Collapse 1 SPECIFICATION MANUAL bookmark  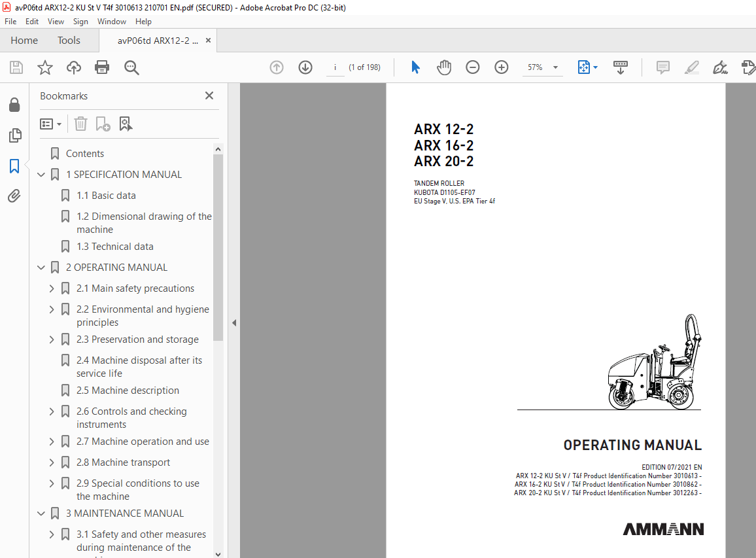pos(41,175)
